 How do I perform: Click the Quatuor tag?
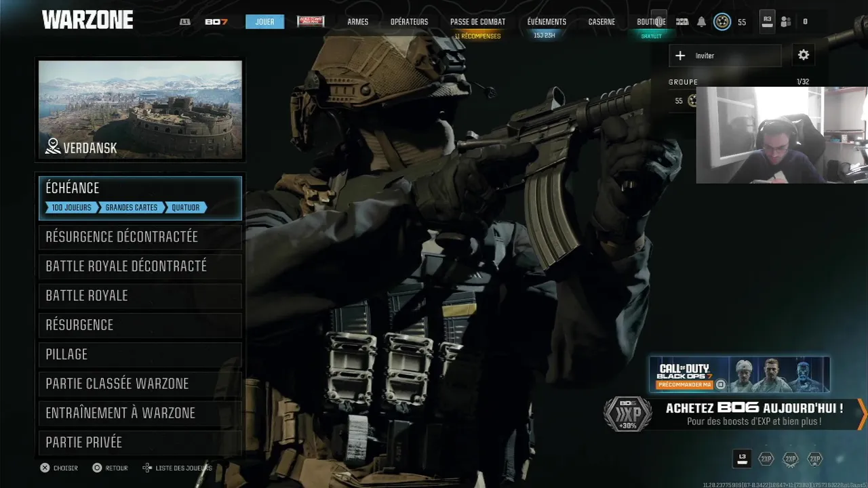pyautogui.click(x=186, y=207)
